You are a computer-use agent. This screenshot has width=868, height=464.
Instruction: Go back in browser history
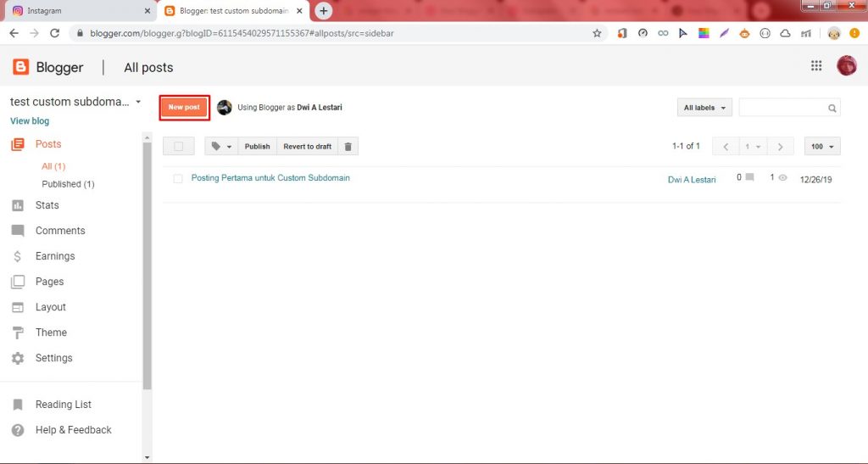pos(14,33)
